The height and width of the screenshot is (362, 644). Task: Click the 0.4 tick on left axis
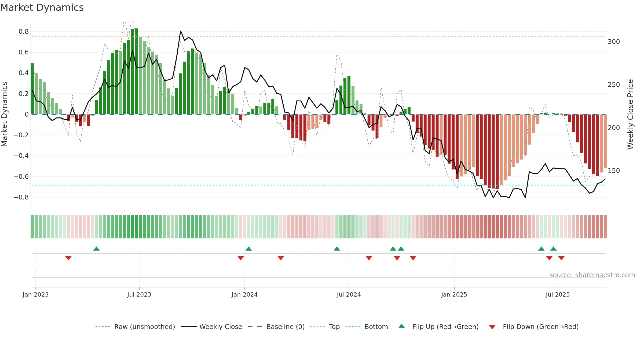click(x=24, y=73)
